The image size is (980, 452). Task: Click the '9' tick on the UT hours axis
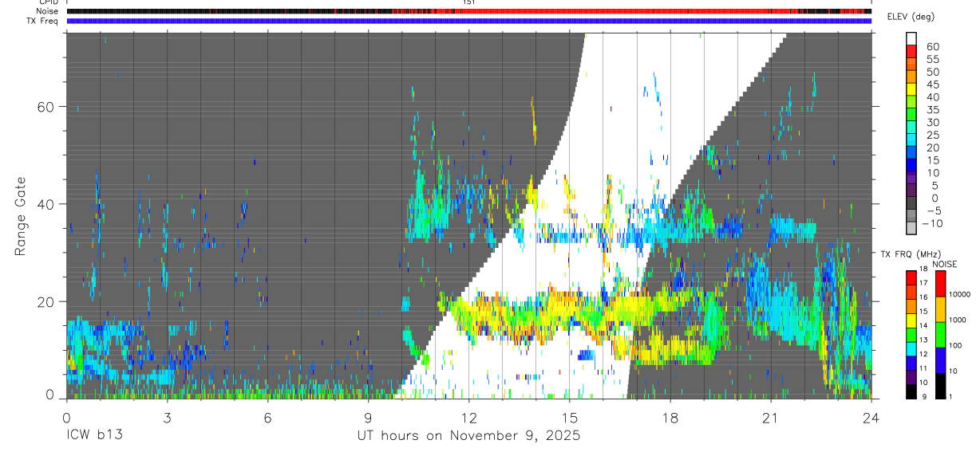pos(368,417)
